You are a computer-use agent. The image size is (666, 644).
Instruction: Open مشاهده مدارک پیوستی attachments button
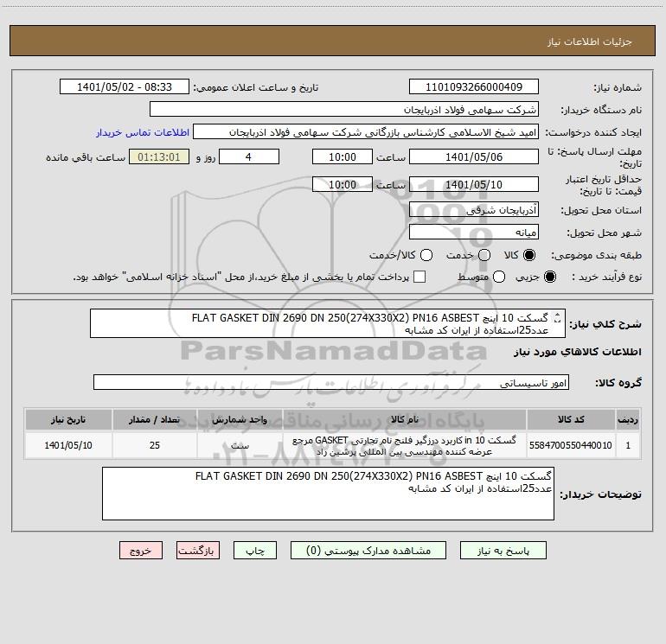coord(368,551)
